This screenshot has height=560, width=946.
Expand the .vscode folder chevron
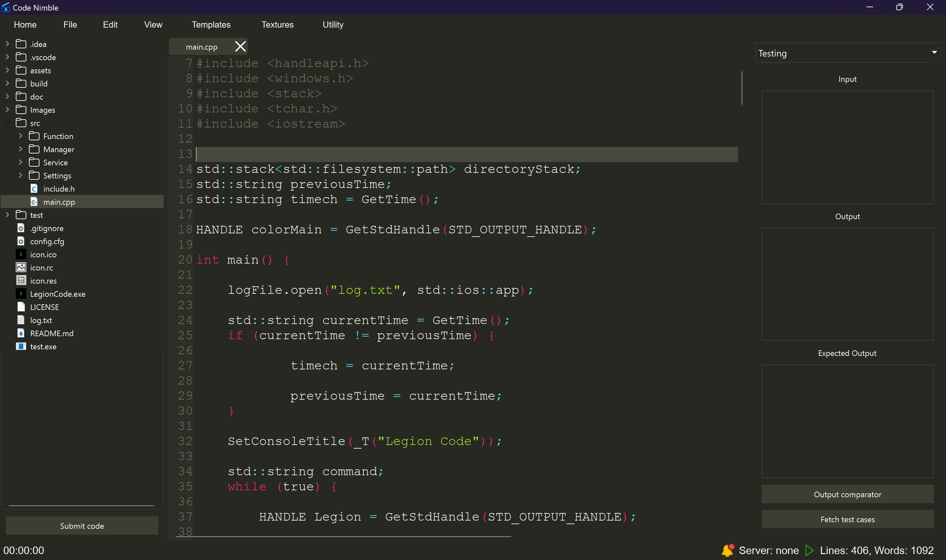(x=7, y=57)
